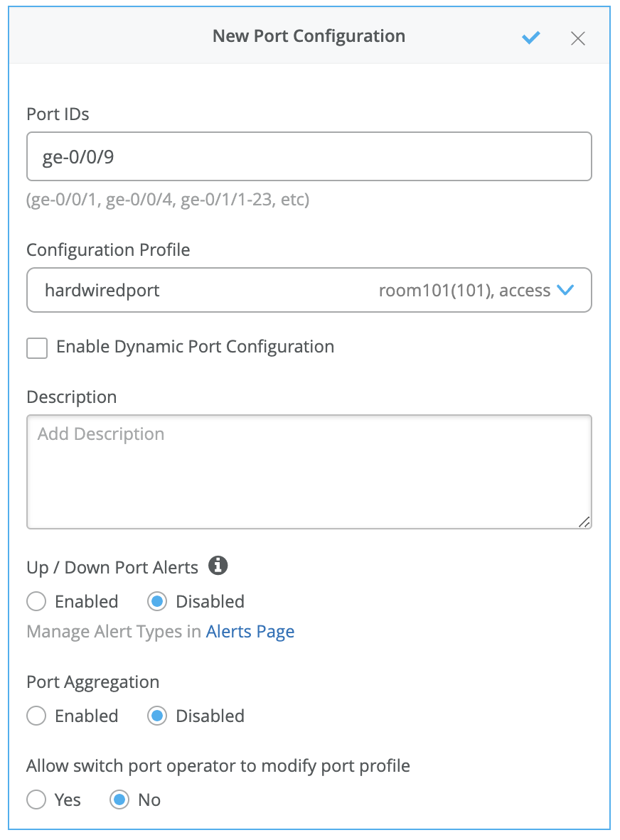Click into the Add Description text area
Image resolution: width=620 pixels, height=840 pixels.
(309, 472)
